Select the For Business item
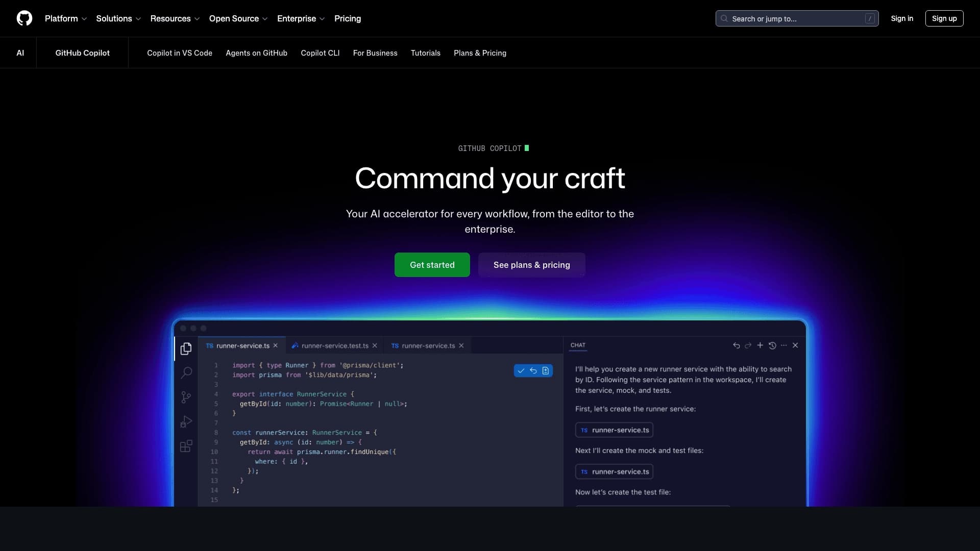The image size is (980, 551). click(x=375, y=53)
